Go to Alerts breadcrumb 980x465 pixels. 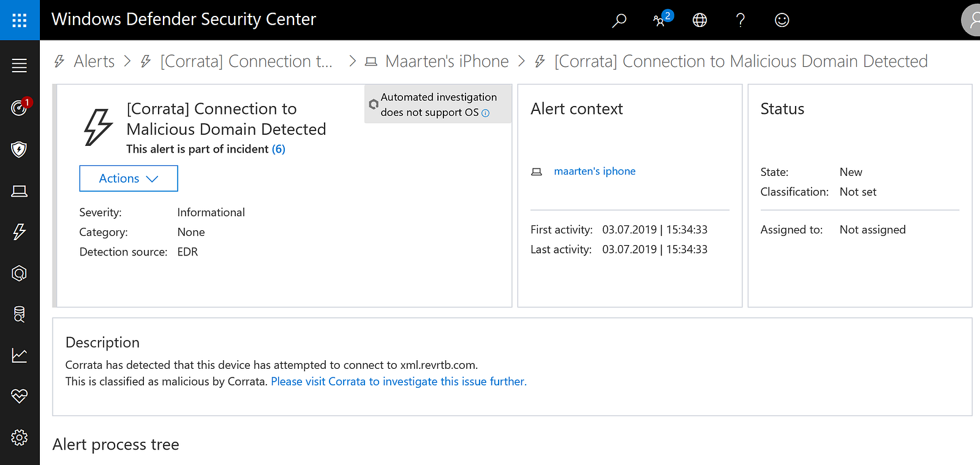coord(94,61)
